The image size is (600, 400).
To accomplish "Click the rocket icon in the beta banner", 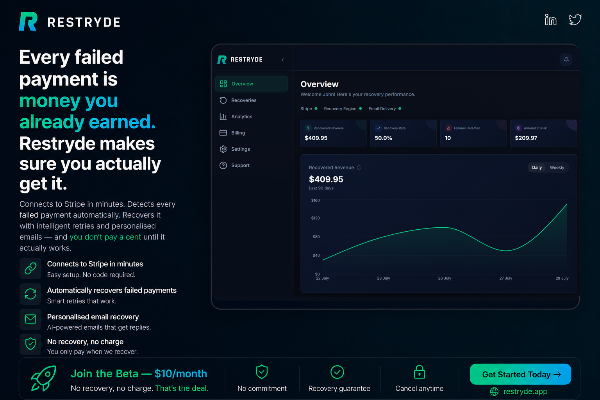I will [x=44, y=379].
